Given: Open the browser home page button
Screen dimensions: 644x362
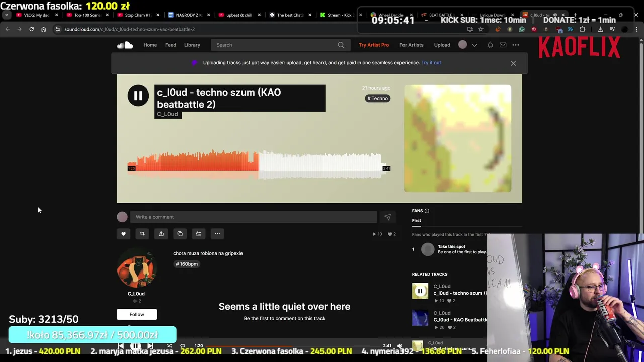Looking at the screenshot, I should (x=43, y=29).
